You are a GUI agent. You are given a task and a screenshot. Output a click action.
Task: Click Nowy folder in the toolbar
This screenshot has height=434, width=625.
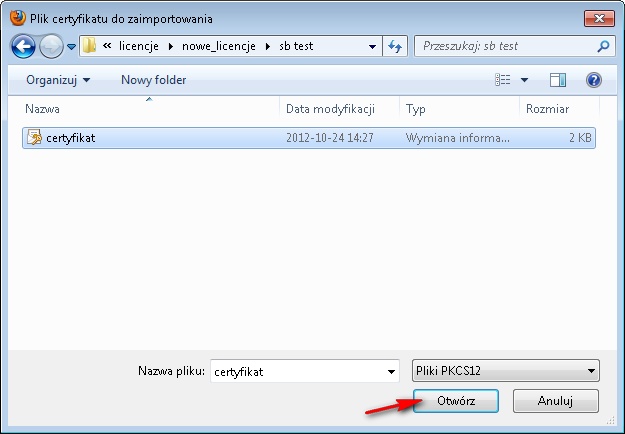(x=153, y=80)
